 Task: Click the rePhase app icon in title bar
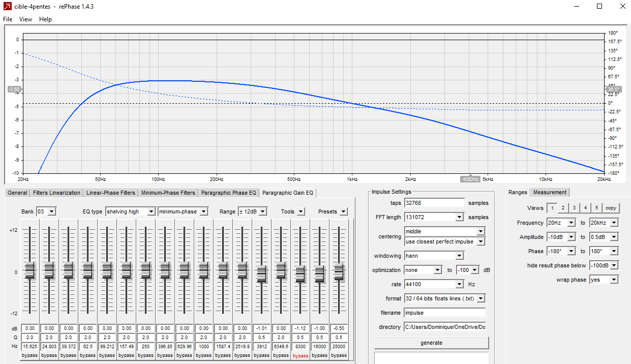tap(8, 7)
